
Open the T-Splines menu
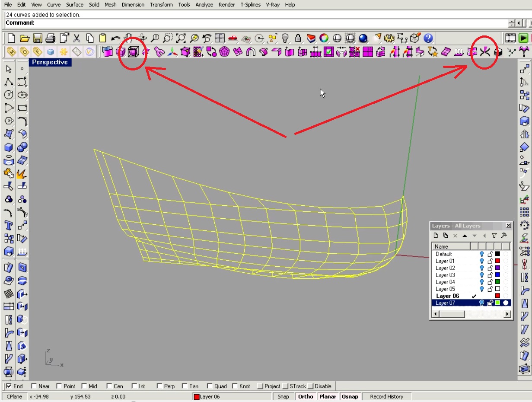pos(251,5)
